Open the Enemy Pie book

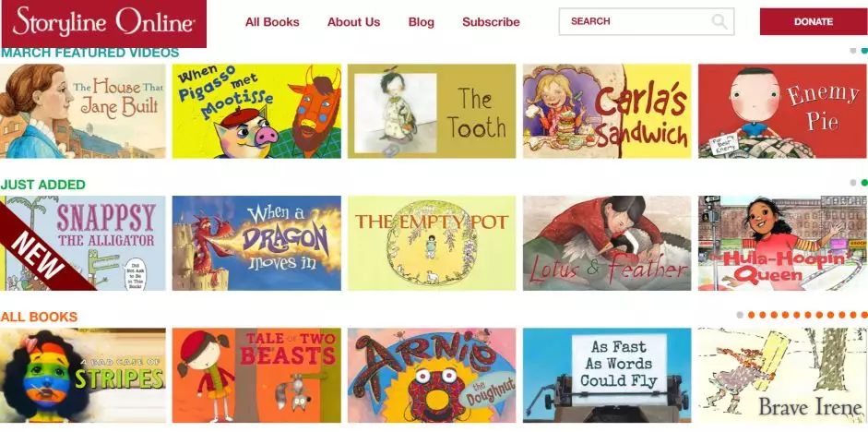point(782,112)
